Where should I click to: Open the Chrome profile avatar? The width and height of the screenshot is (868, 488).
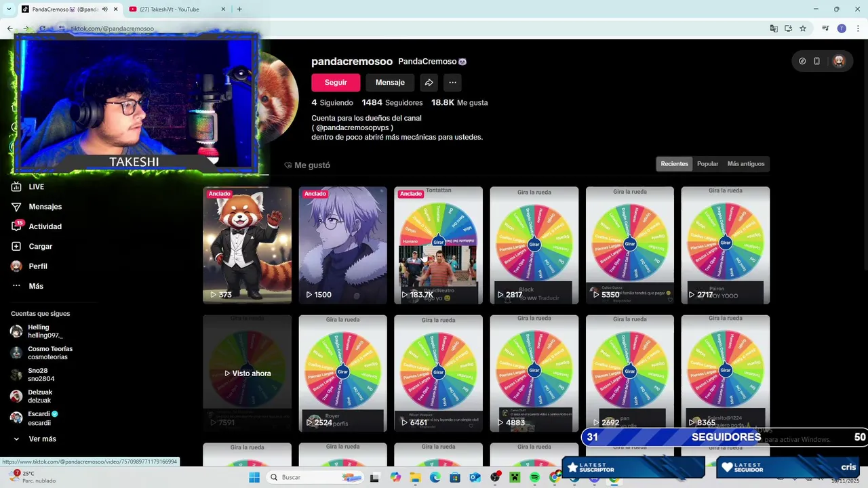pos(842,28)
